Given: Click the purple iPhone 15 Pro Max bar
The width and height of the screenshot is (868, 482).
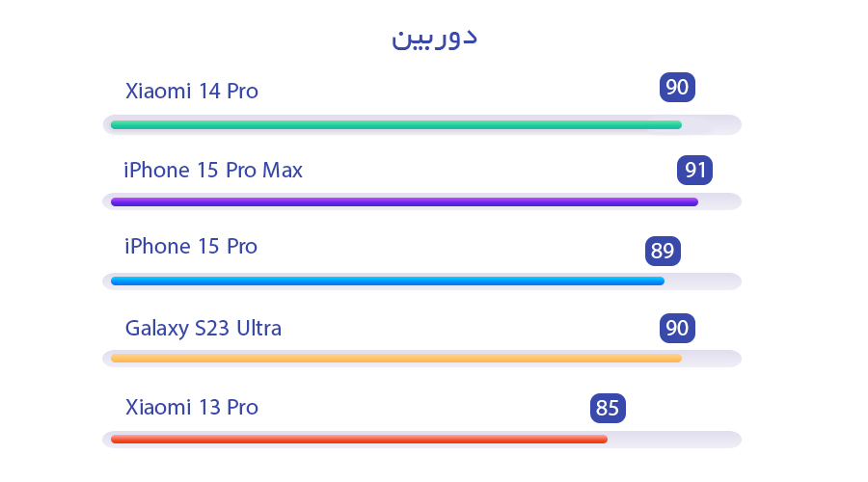Looking at the screenshot, I should point(404,201).
